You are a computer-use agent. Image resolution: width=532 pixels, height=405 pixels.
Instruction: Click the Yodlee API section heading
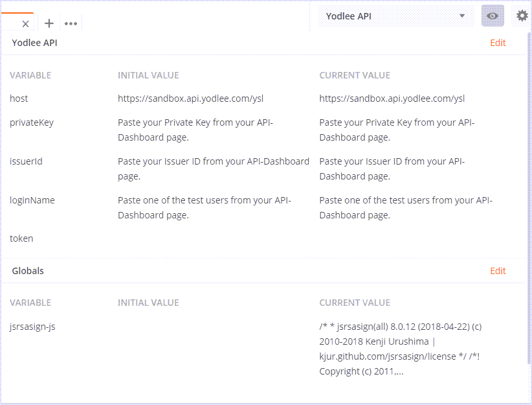tap(34, 43)
